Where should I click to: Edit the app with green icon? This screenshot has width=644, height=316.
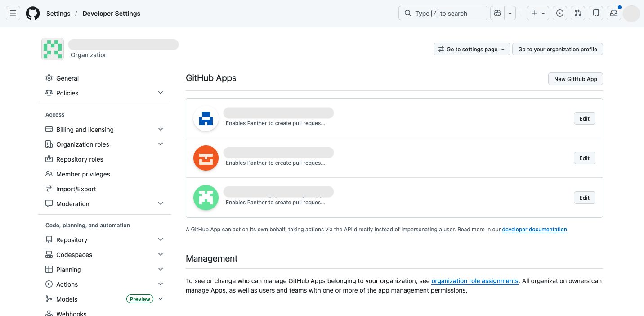[x=585, y=198]
